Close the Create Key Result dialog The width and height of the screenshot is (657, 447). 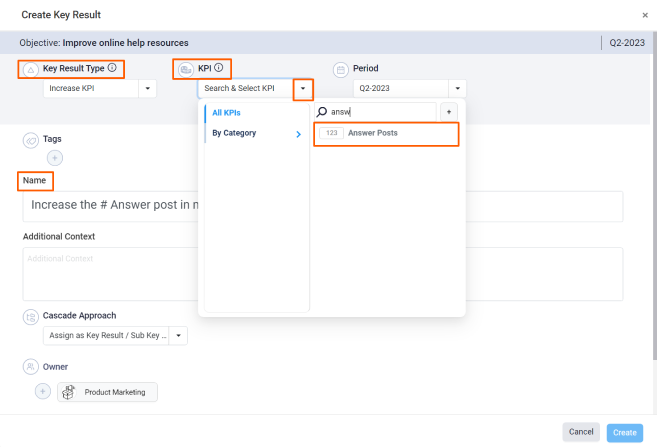click(x=645, y=15)
